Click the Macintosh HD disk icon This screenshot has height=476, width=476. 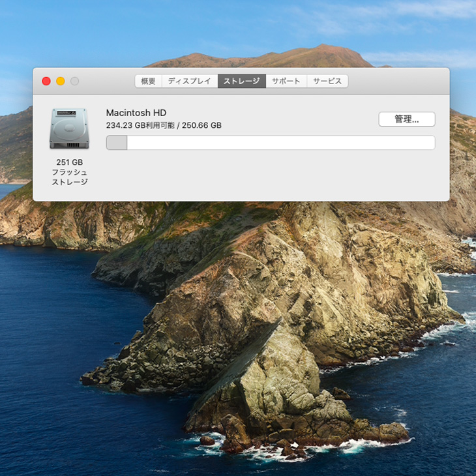click(69, 128)
